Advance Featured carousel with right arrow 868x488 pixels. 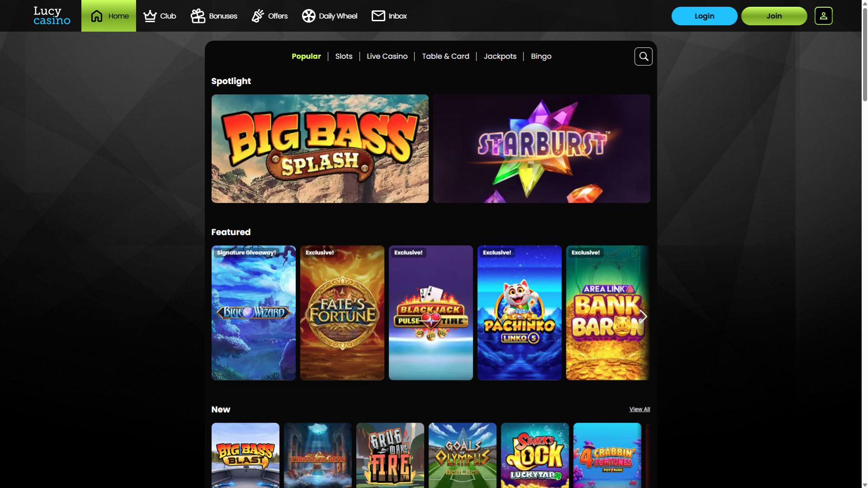point(643,316)
